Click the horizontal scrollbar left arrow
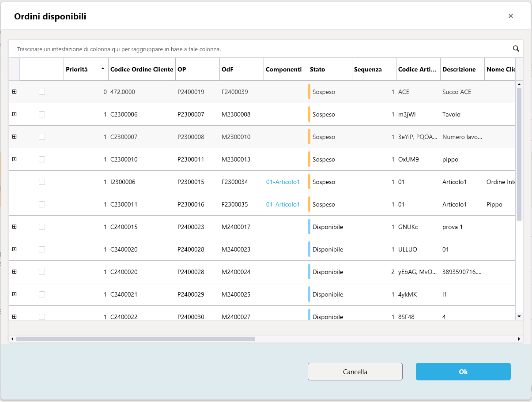The image size is (532, 402). coord(12,339)
